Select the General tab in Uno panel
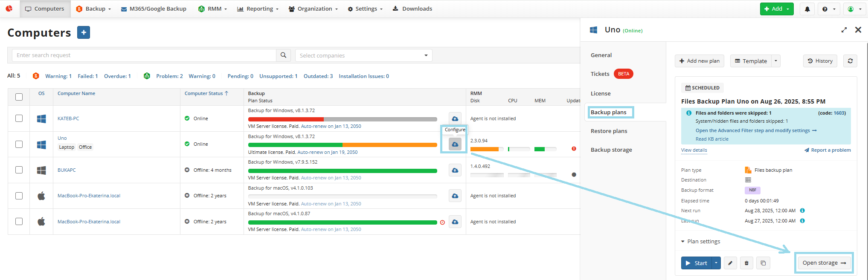The width and height of the screenshot is (868, 280). (601, 55)
